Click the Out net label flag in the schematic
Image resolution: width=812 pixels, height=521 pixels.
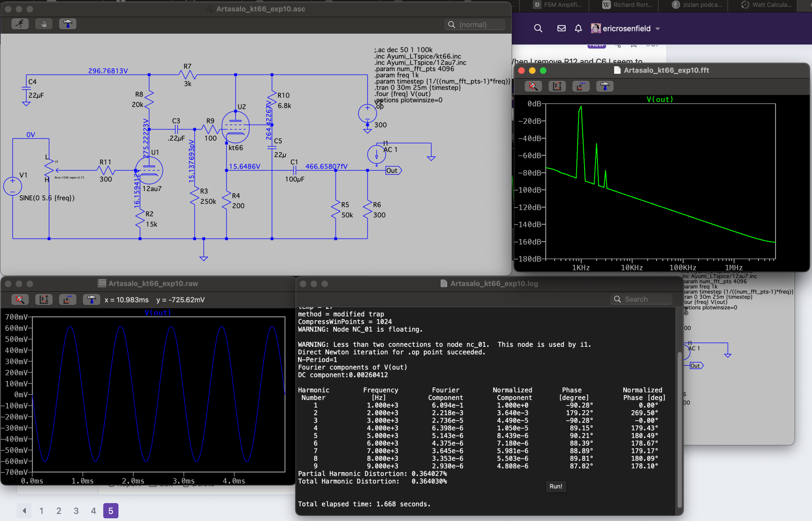tap(394, 171)
